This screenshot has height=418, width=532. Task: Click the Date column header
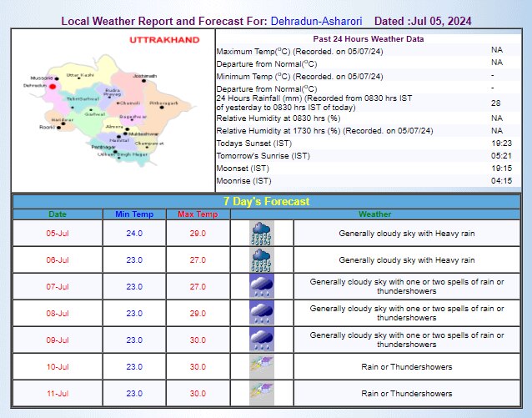point(58,214)
